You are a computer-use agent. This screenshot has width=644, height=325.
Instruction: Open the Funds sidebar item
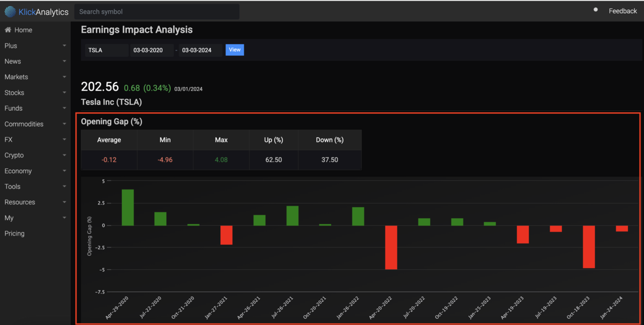click(x=14, y=109)
